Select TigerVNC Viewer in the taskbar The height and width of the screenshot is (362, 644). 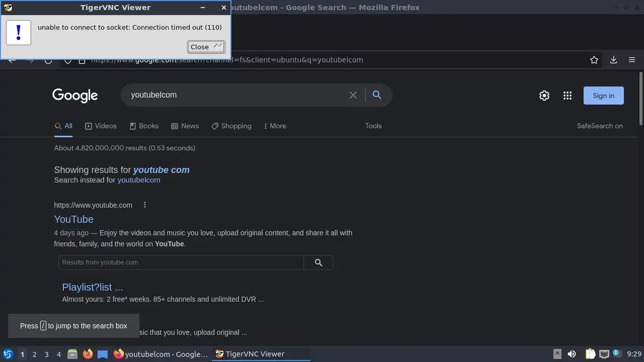[261, 354]
